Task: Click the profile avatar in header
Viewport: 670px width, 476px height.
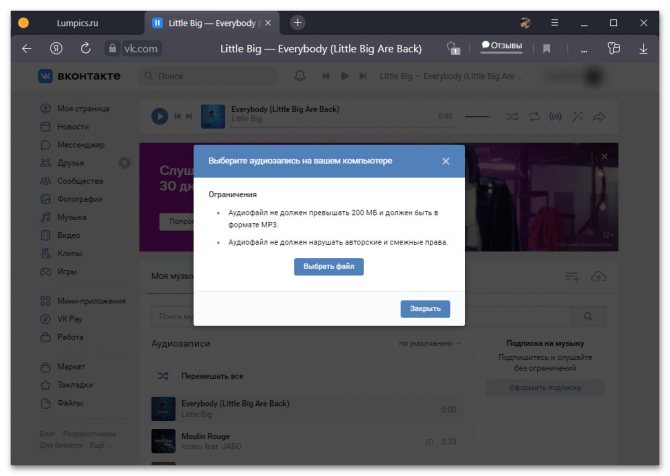Action: pos(593,76)
